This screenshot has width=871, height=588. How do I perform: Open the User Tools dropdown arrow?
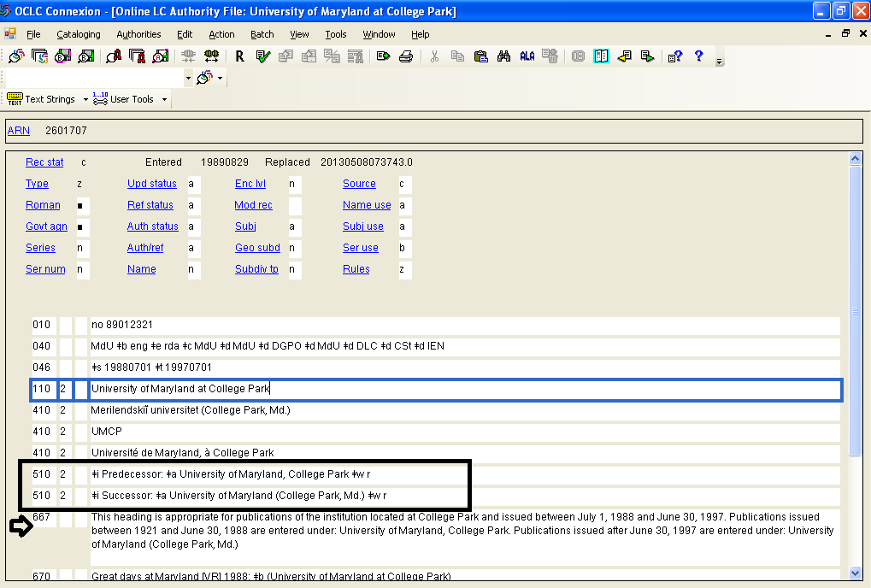[x=165, y=98]
